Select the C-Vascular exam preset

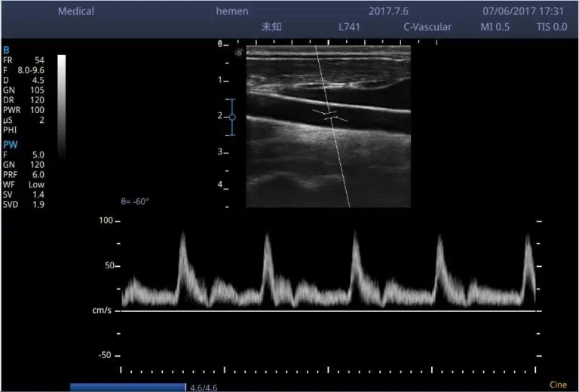click(427, 27)
